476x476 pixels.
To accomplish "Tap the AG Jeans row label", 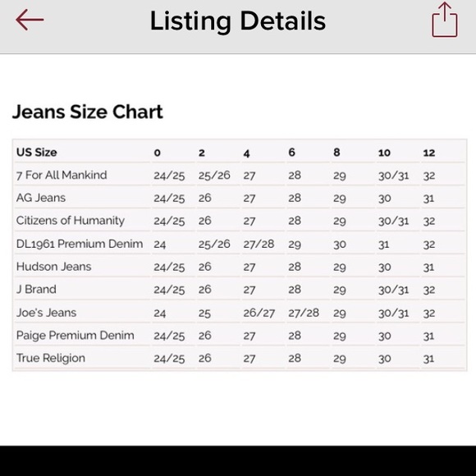I will click(x=41, y=198).
